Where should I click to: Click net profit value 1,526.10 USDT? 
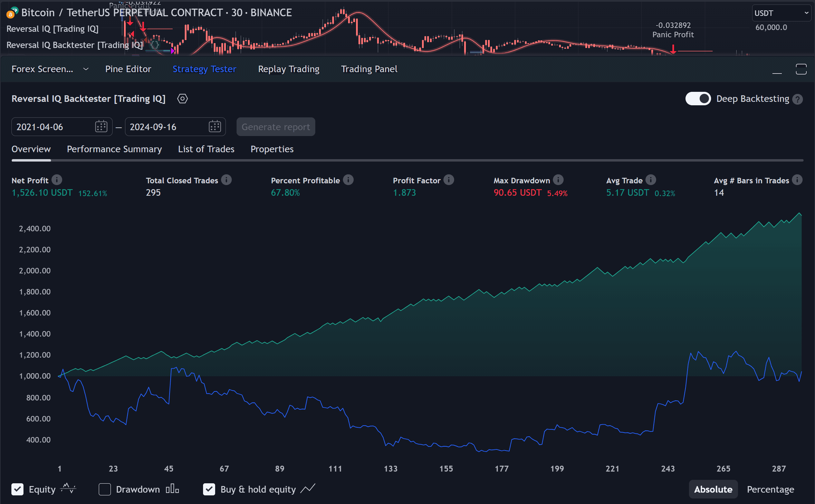pyautogui.click(x=42, y=193)
